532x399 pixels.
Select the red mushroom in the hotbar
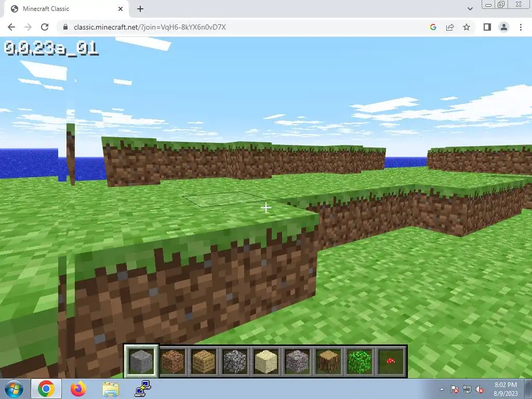[391, 362]
